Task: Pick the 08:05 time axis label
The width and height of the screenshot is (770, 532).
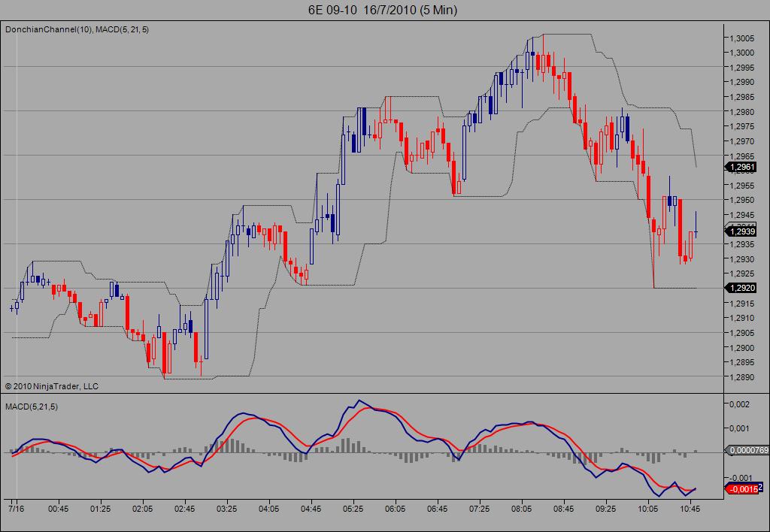Action: tap(522, 509)
